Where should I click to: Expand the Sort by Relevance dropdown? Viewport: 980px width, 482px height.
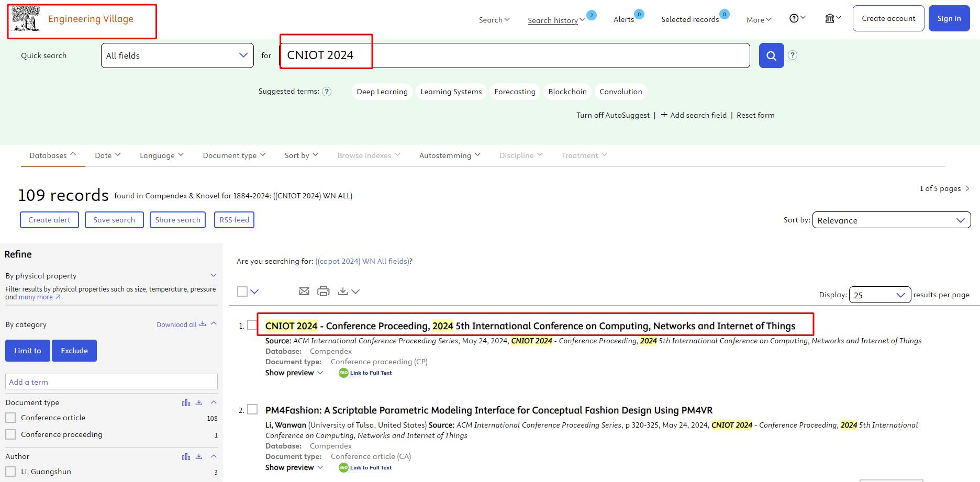[891, 220]
